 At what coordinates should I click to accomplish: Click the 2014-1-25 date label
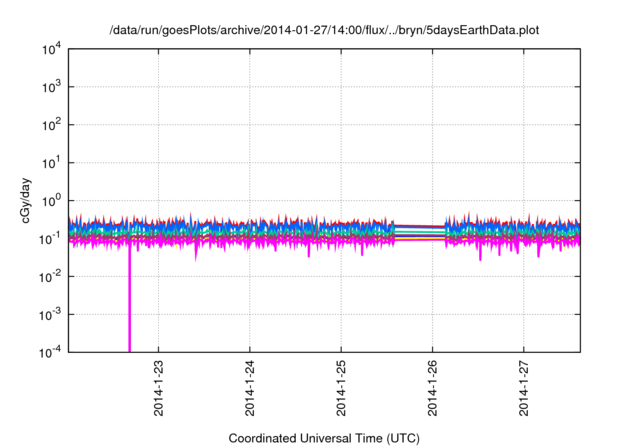(x=341, y=388)
